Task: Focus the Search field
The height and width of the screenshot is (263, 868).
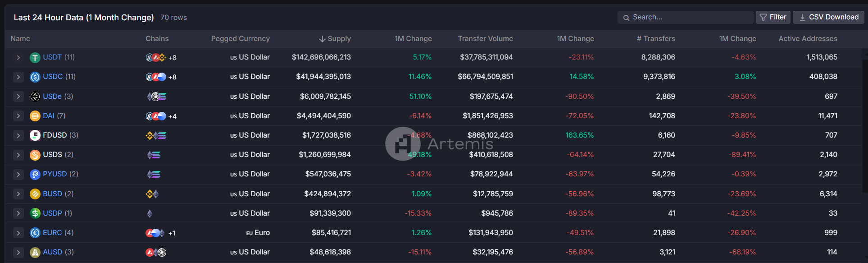Action: (685, 17)
